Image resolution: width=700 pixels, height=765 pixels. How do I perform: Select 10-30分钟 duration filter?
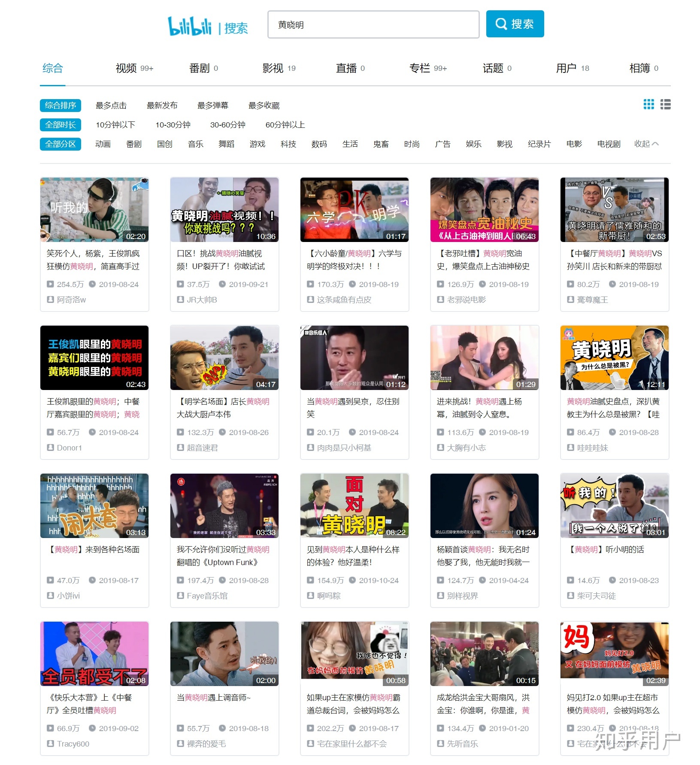tap(173, 125)
